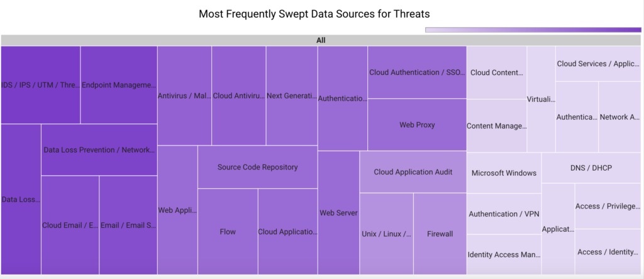The image size is (644, 279).
Task: Click the Unix / Linux tile
Action: click(x=386, y=234)
